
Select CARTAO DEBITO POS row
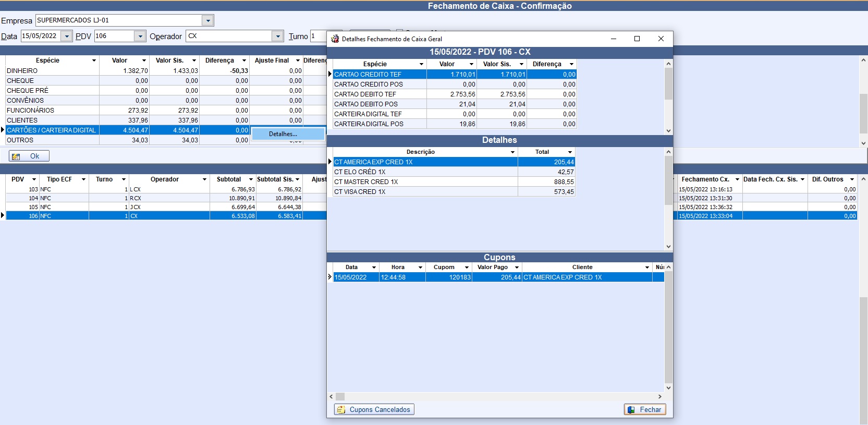tap(455, 104)
